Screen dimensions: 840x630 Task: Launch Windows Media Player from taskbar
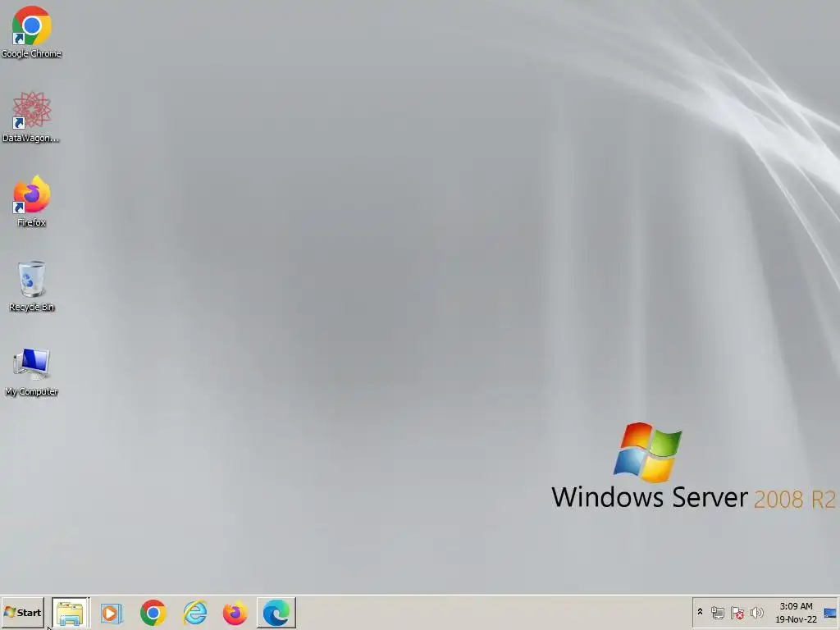[x=112, y=612]
